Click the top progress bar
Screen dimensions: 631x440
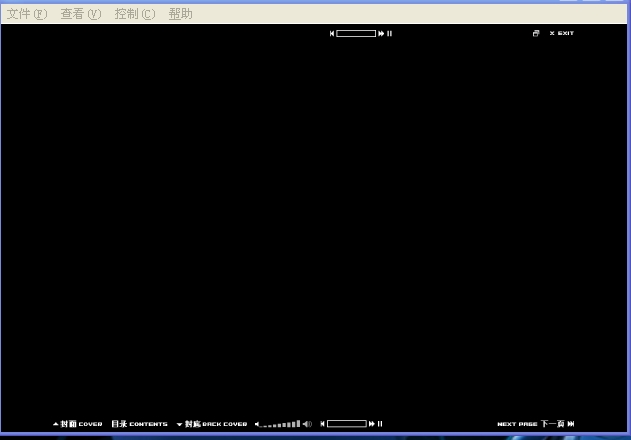point(356,34)
